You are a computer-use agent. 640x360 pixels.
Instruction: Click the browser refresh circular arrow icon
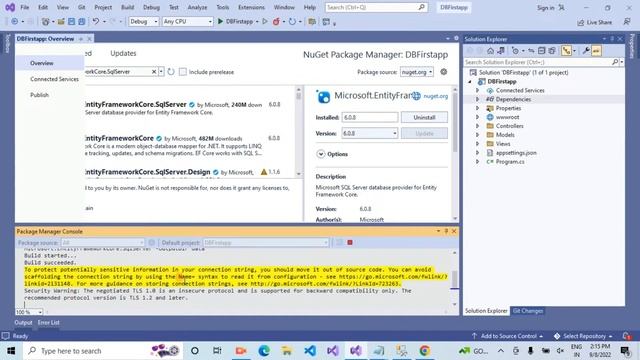(292, 22)
